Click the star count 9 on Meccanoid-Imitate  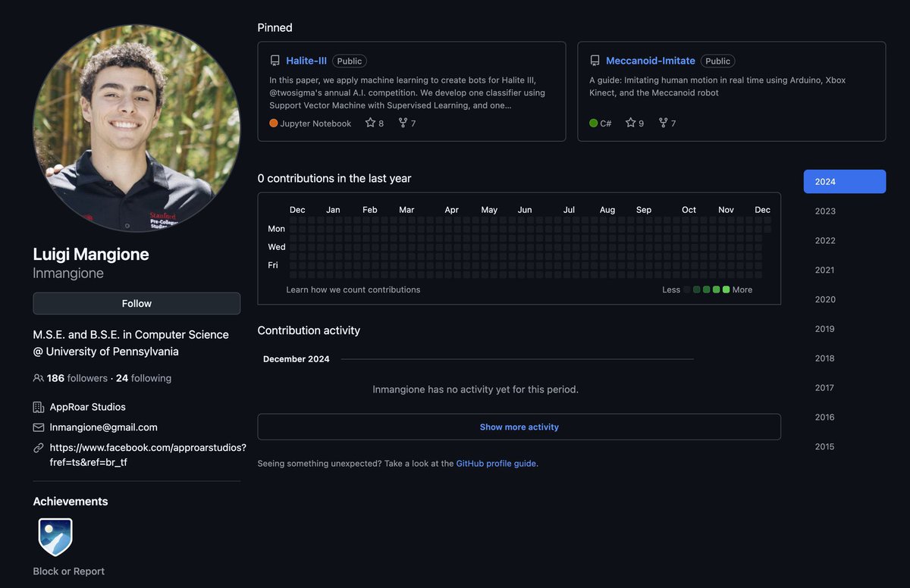[642, 124]
